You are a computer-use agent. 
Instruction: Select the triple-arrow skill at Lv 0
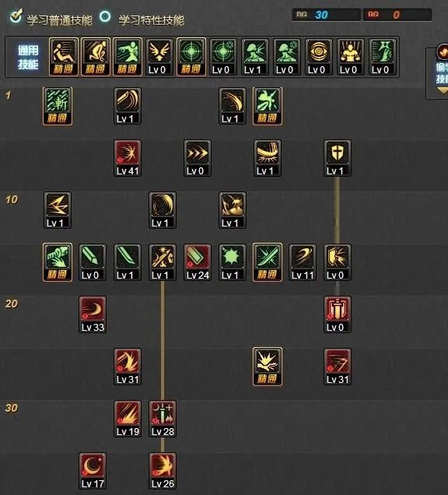tap(198, 158)
